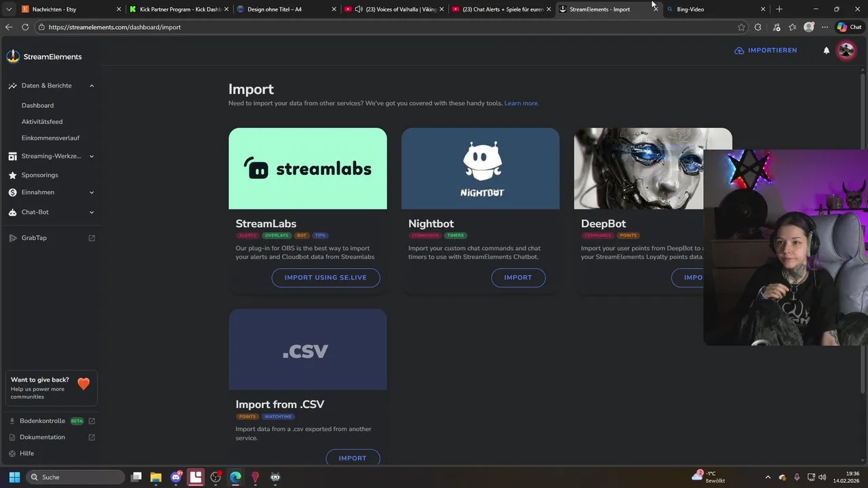Switch to Design ohne Titel tab
The height and width of the screenshot is (488, 868).
[286, 9]
